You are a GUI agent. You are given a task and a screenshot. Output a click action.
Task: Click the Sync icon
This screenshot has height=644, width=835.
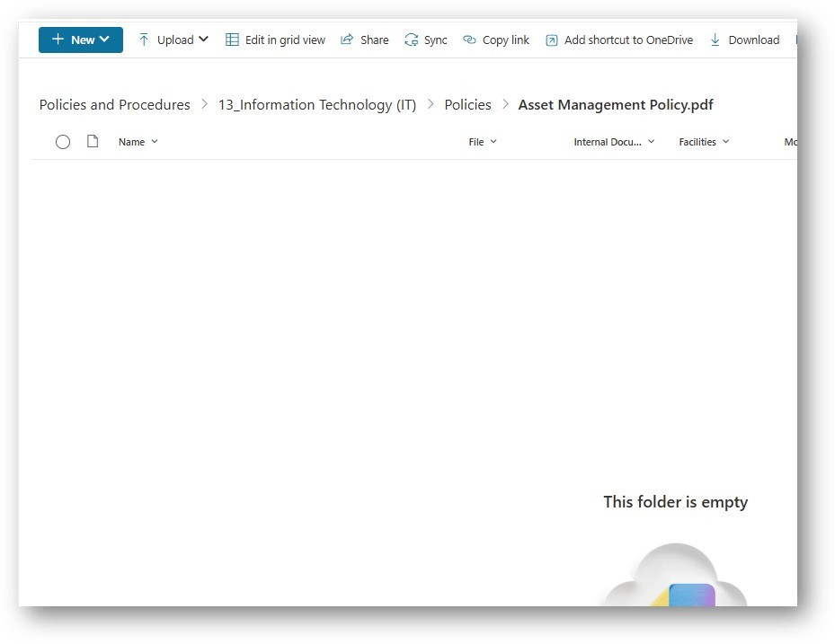[x=411, y=40]
